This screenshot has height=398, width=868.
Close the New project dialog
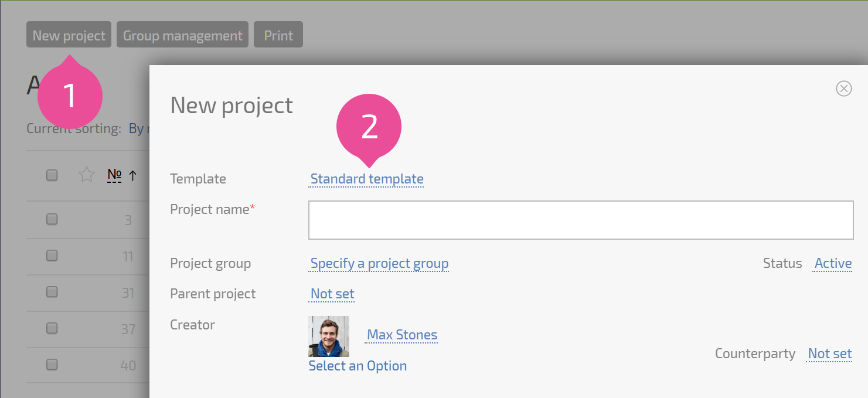point(843,89)
